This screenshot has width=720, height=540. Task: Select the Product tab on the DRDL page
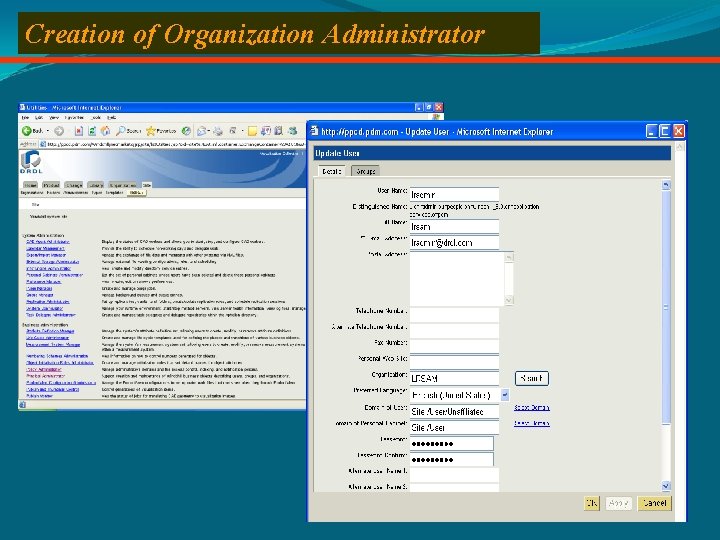click(x=51, y=185)
